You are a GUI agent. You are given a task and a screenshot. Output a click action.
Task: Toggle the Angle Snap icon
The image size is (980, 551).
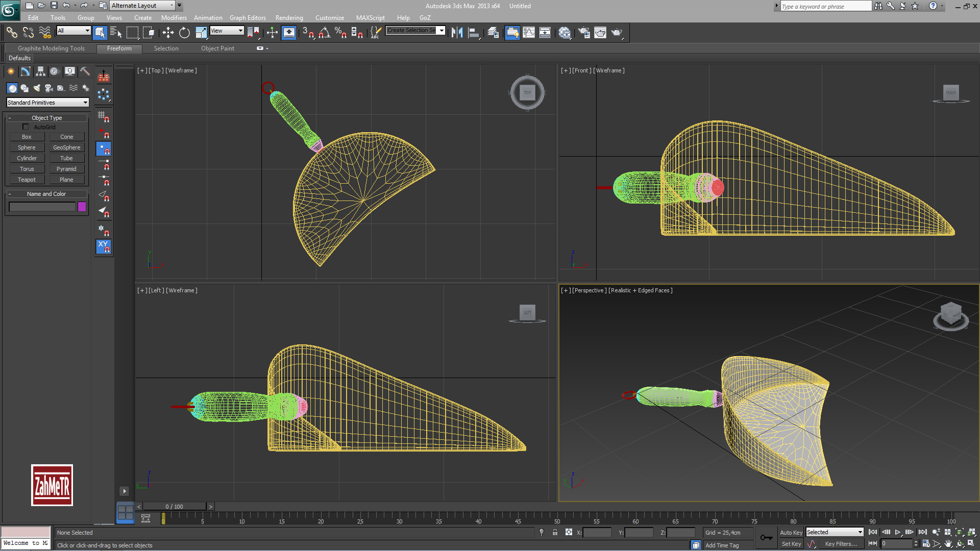pyautogui.click(x=324, y=33)
